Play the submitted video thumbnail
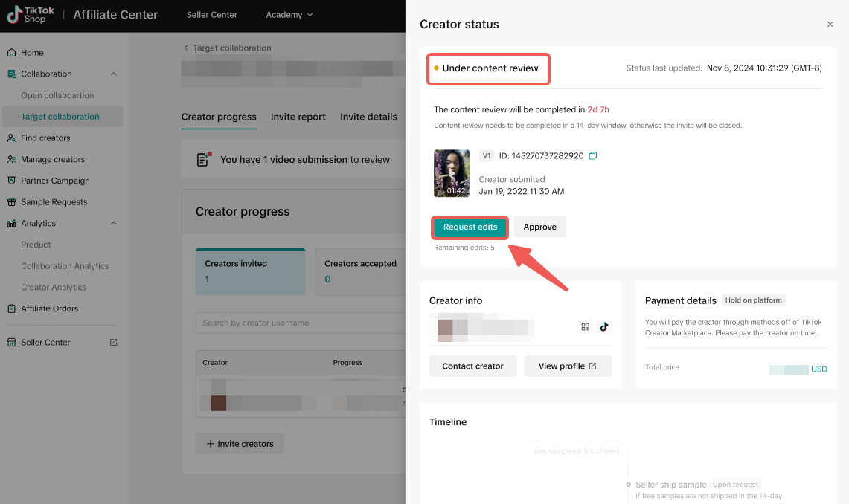 pos(452,173)
